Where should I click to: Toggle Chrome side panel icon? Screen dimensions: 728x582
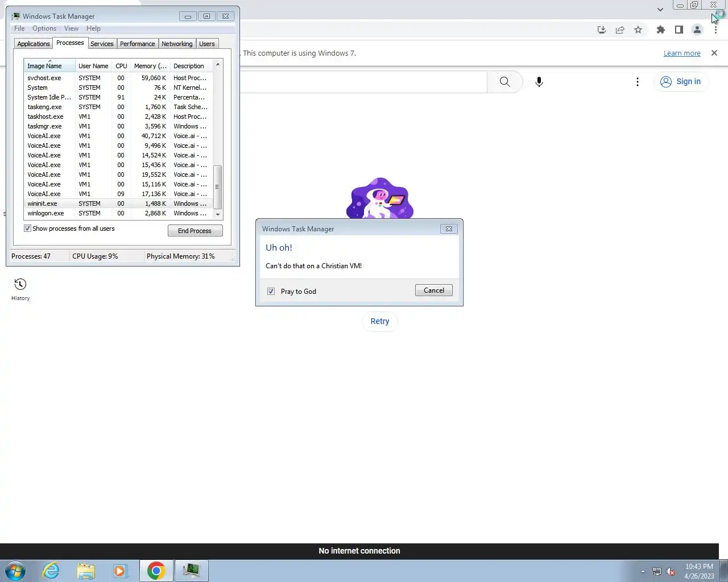coord(679,30)
